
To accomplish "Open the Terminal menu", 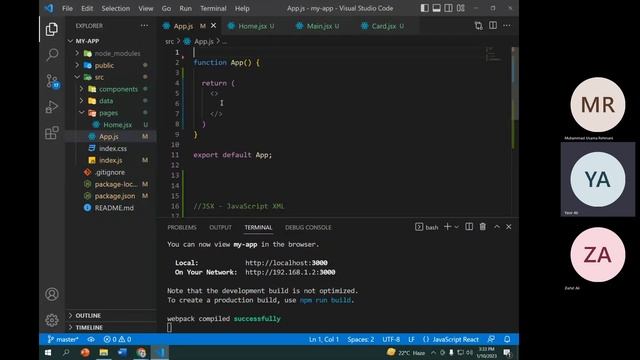I will (213, 8).
